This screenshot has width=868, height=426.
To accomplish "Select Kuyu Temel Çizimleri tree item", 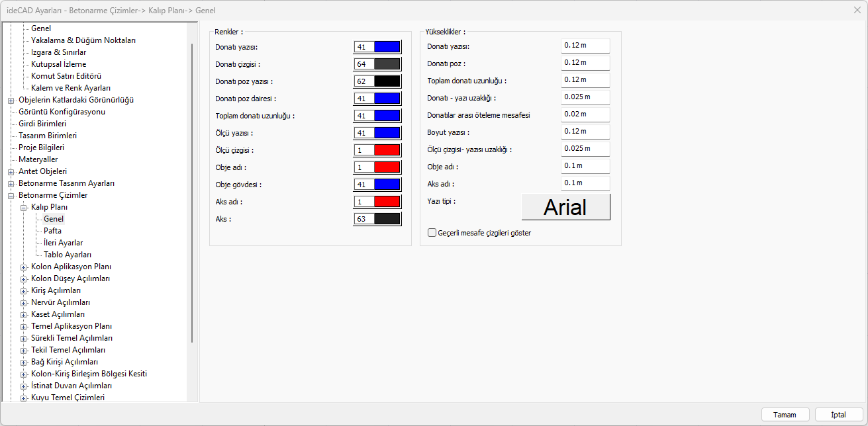I will point(68,398).
